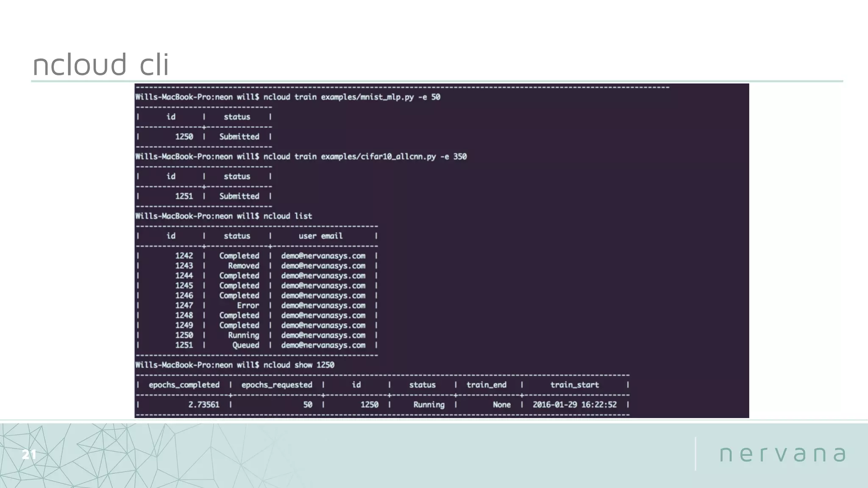Click id 1248 in the list table
The width and height of the screenshot is (868, 488).
pyautogui.click(x=184, y=316)
